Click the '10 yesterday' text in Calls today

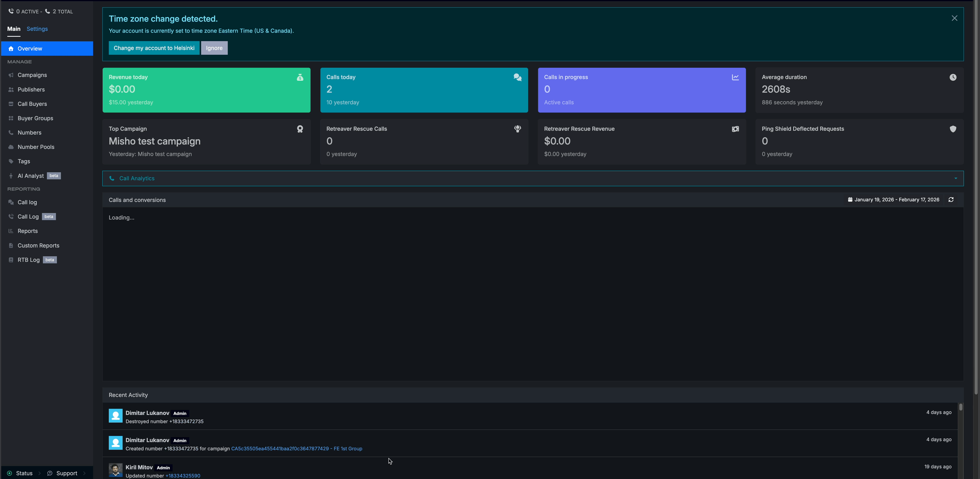342,103
